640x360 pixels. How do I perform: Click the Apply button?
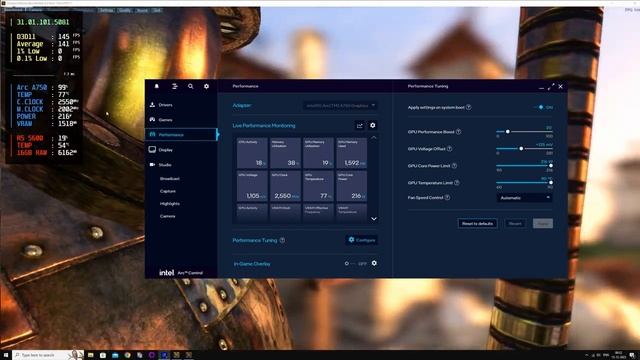542,224
